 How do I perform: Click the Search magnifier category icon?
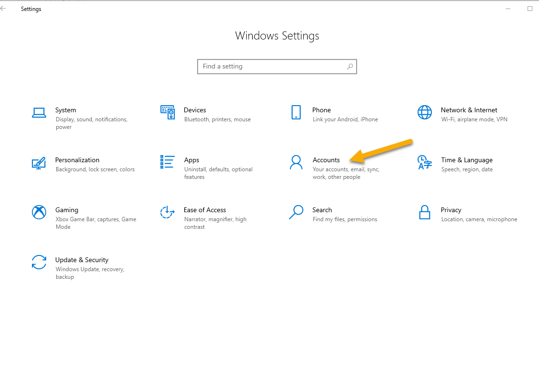(x=296, y=212)
